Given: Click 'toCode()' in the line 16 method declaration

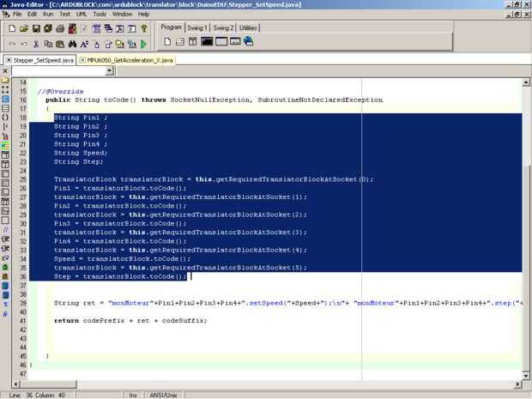Looking at the screenshot, I should coord(120,100).
